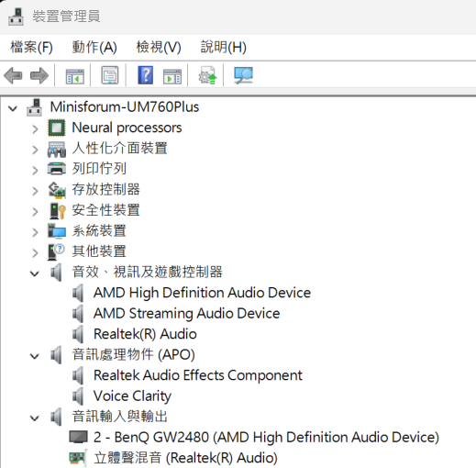This screenshot has width=476, height=468.
Task: Click speaker icon beside Realtek(R) Audio
Action: point(78,334)
